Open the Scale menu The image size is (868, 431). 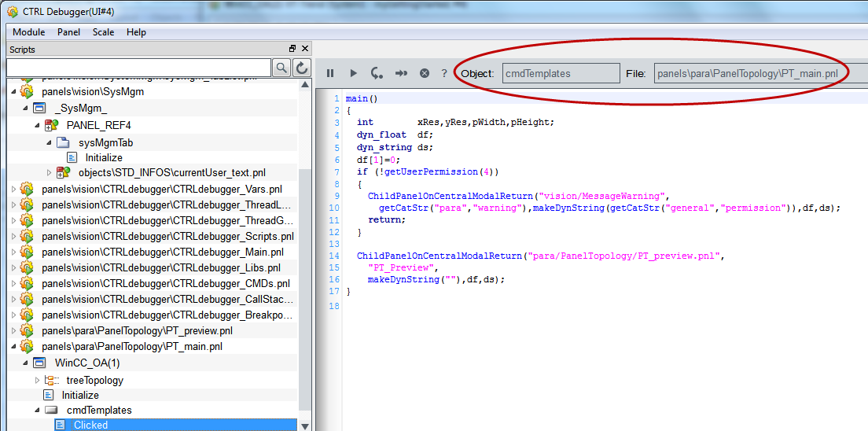(103, 32)
